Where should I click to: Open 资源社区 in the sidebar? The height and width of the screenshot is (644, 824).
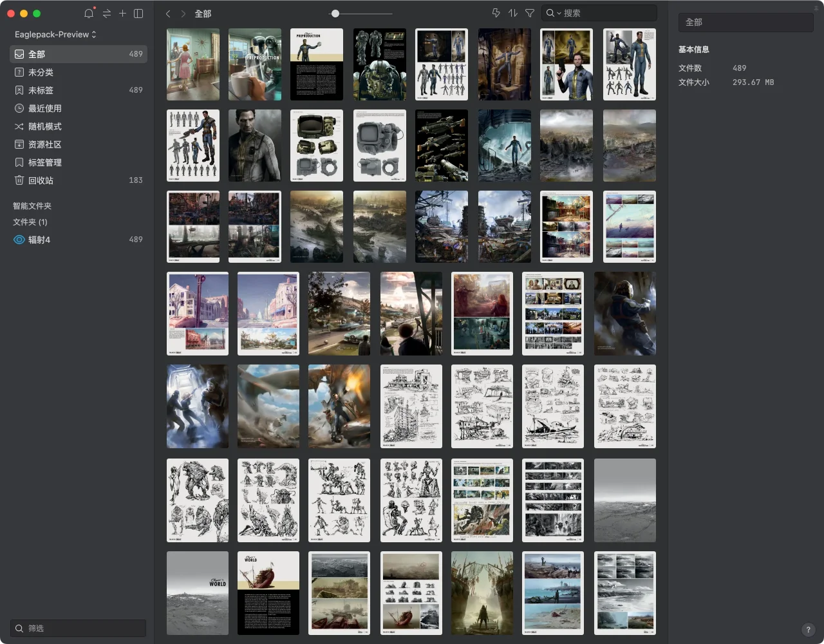(79, 144)
